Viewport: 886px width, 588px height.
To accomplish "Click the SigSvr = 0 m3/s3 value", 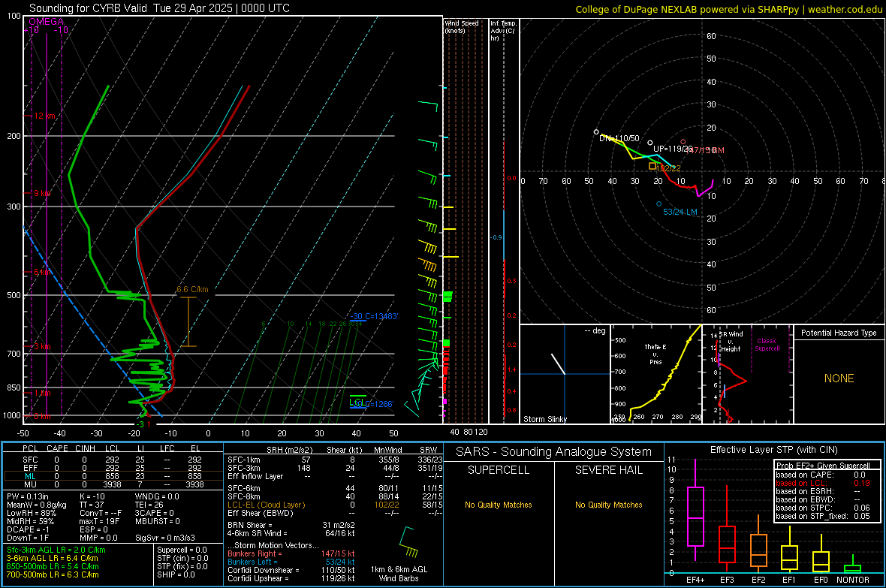I will (165, 538).
